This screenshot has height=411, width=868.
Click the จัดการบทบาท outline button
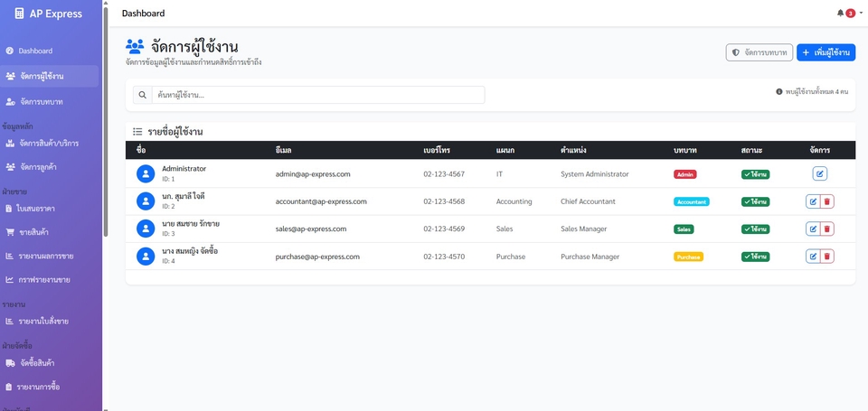point(759,53)
